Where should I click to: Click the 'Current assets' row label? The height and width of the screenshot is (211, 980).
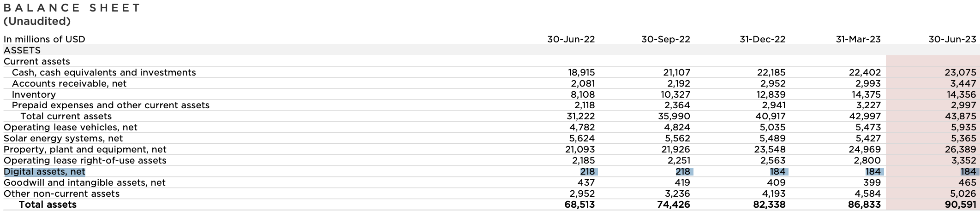pyautogui.click(x=37, y=61)
